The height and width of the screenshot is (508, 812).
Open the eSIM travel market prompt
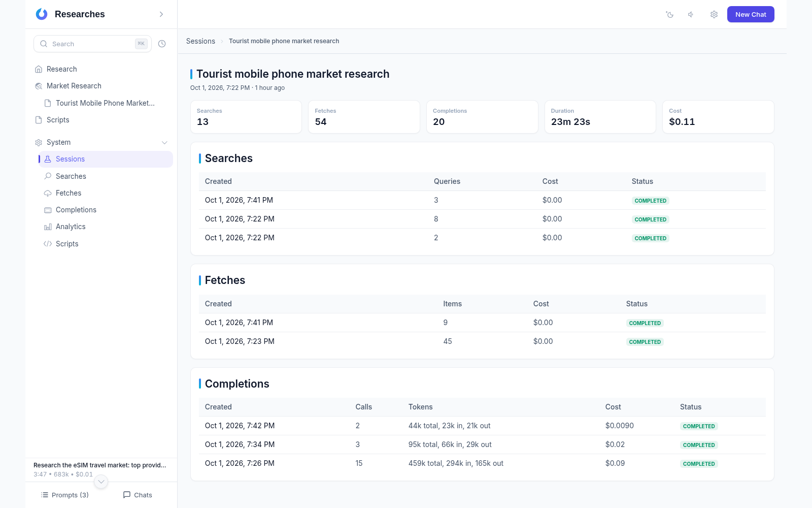pos(100,469)
